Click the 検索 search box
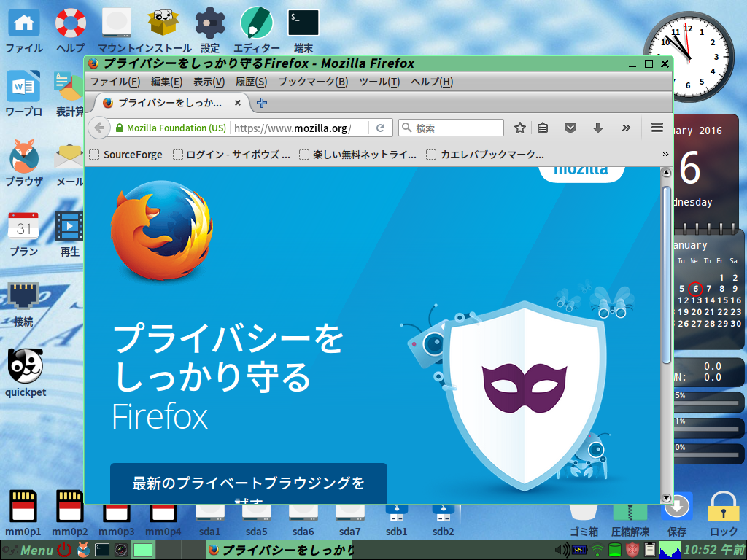Image resolution: width=747 pixels, height=560 pixels. [451, 128]
